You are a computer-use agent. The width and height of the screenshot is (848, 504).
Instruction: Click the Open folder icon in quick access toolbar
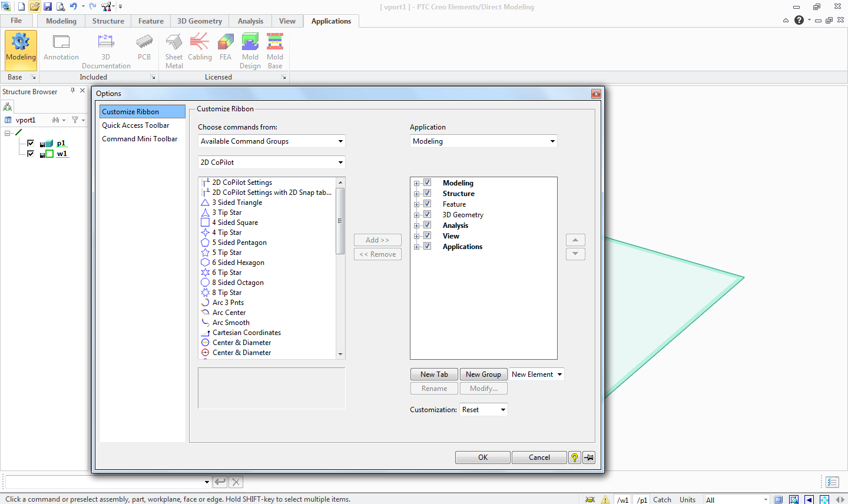pos(34,6)
